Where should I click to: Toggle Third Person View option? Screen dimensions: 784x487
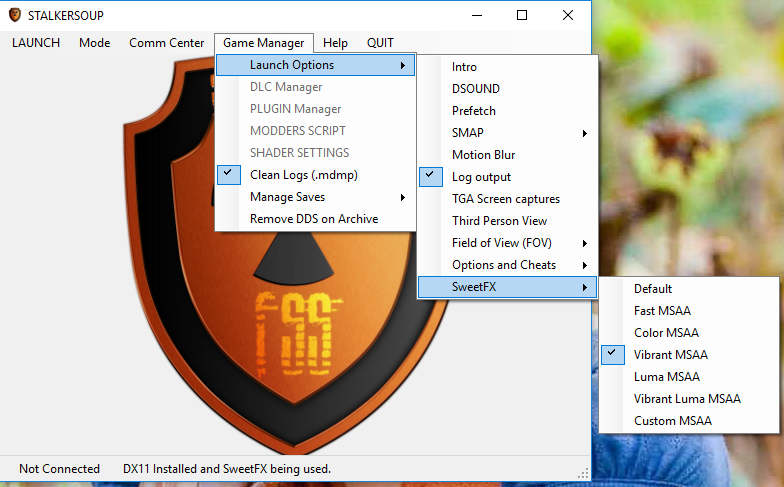point(508,221)
